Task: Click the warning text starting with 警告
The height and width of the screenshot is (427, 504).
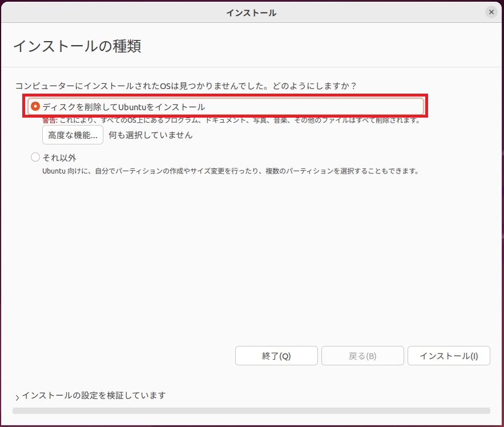Action: pos(231,120)
